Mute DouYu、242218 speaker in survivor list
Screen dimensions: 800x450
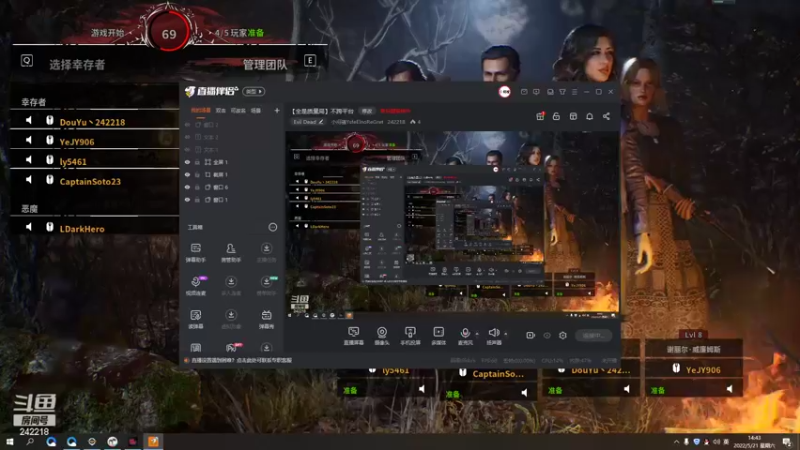[29, 120]
